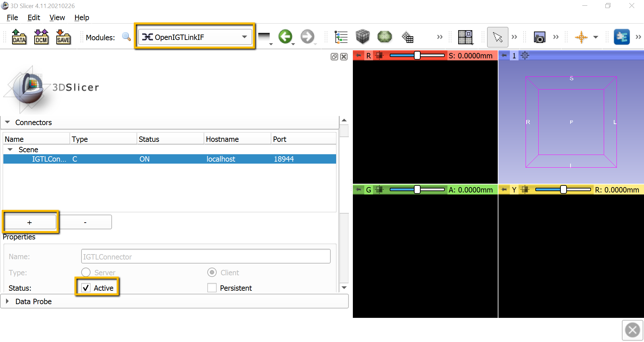644x342 pixels.
Task: Remove connector with the - button
Action: [85, 222]
